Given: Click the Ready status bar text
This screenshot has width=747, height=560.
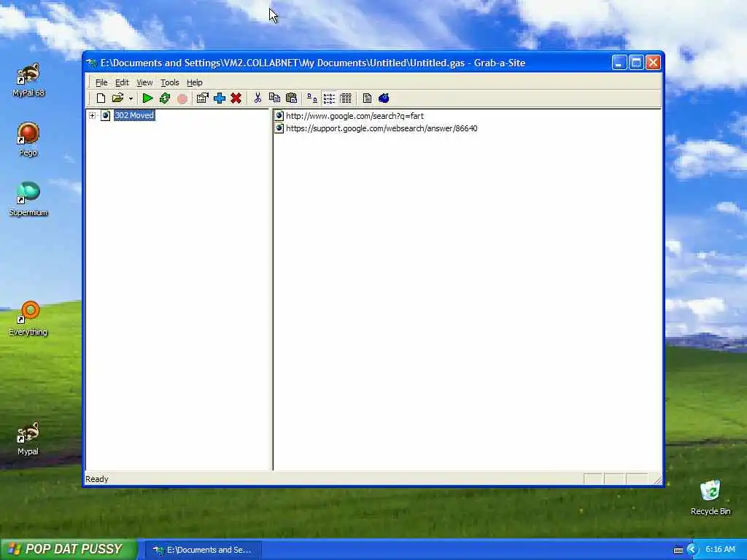Looking at the screenshot, I should 97,479.
